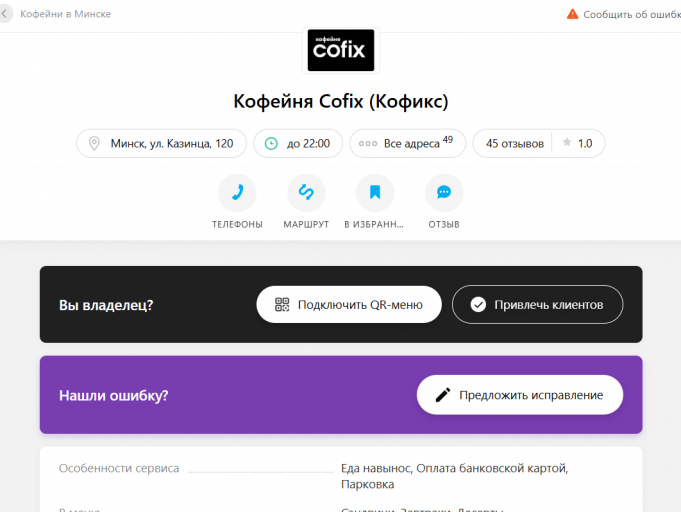
Task: Open the 'Кофейни в Минске' breadcrumb link
Action: 66,14
